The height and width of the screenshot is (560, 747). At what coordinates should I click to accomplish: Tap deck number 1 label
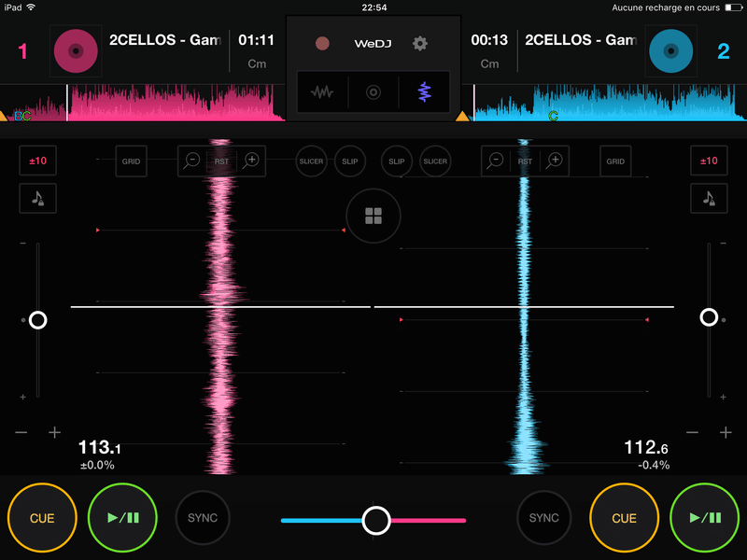pyautogui.click(x=22, y=51)
